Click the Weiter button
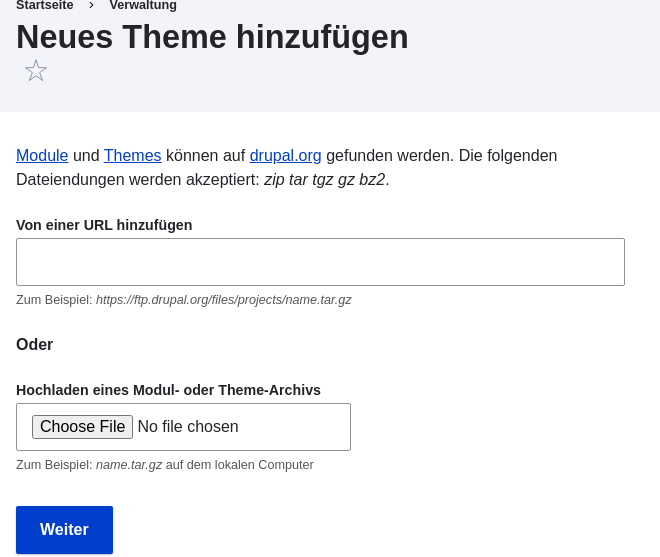This screenshot has width=660, height=557. pyautogui.click(x=64, y=530)
